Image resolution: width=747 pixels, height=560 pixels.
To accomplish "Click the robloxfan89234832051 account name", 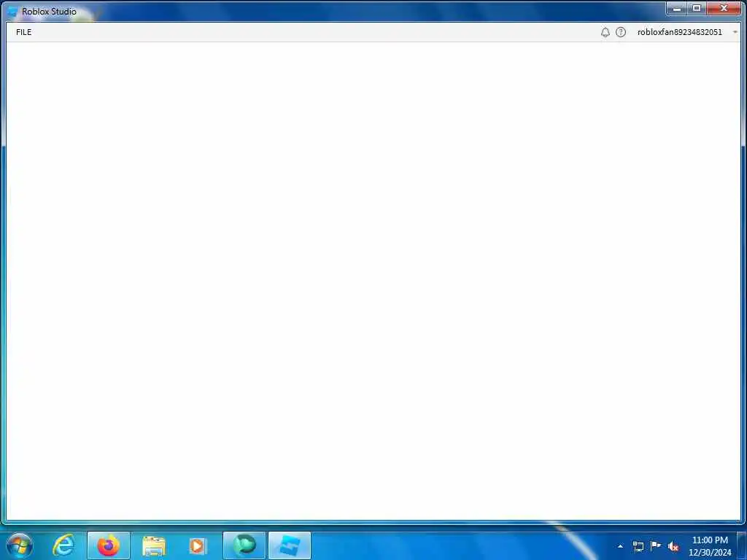I will (x=679, y=32).
